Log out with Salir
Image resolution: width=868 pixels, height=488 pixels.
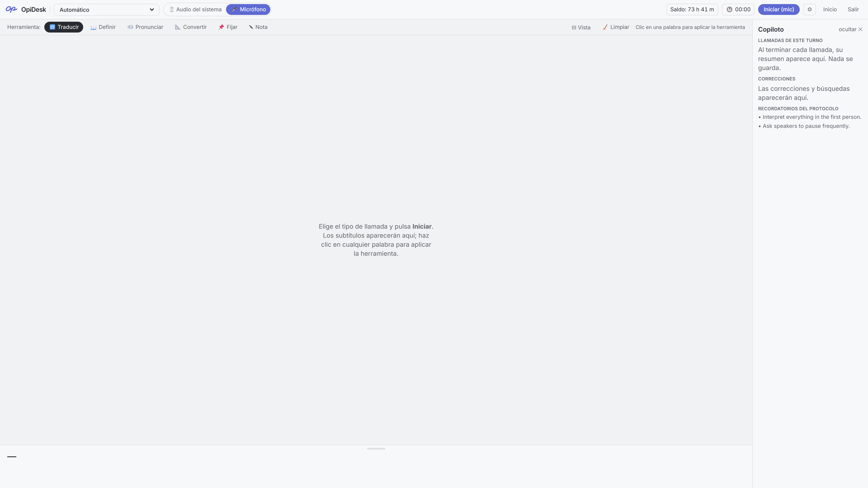click(x=853, y=9)
